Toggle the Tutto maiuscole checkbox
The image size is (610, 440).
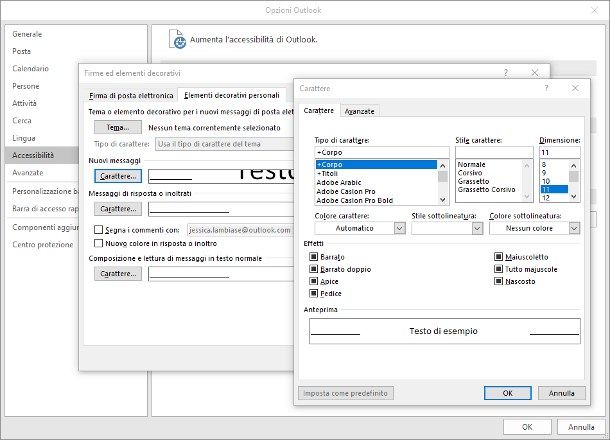coord(498,269)
